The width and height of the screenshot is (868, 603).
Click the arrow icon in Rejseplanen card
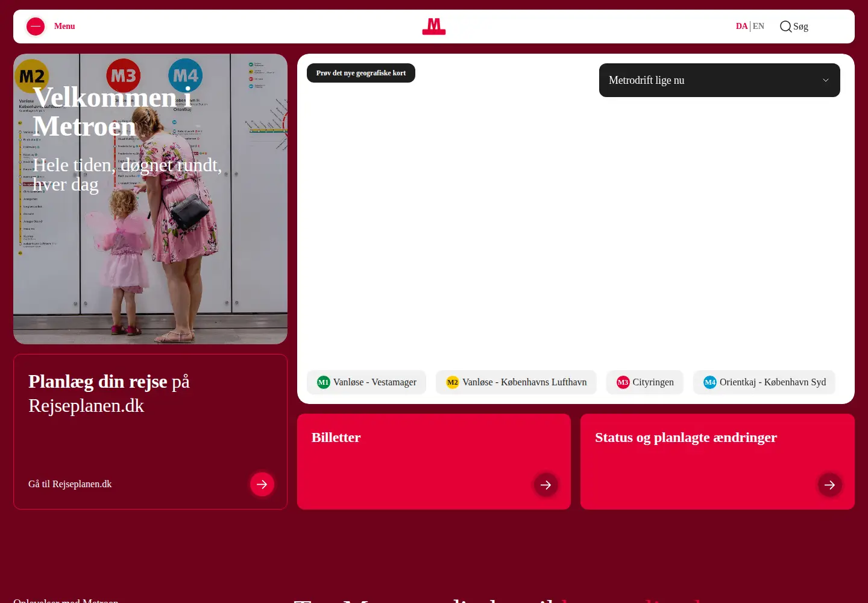point(262,484)
